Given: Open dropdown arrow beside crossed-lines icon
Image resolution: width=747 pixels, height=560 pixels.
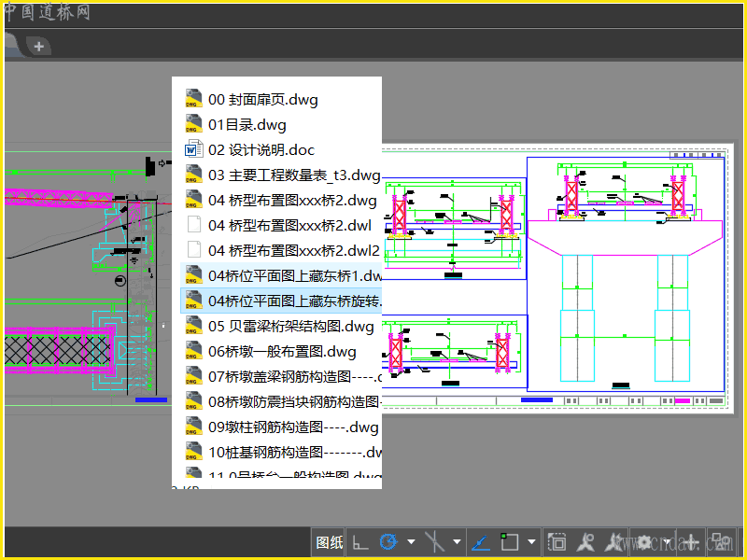Looking at the screenshot, I should (x=457, y=541).
